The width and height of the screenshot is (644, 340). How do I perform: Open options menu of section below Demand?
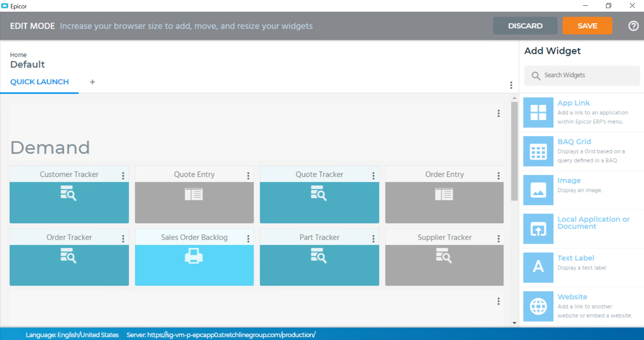click(499, 301)
